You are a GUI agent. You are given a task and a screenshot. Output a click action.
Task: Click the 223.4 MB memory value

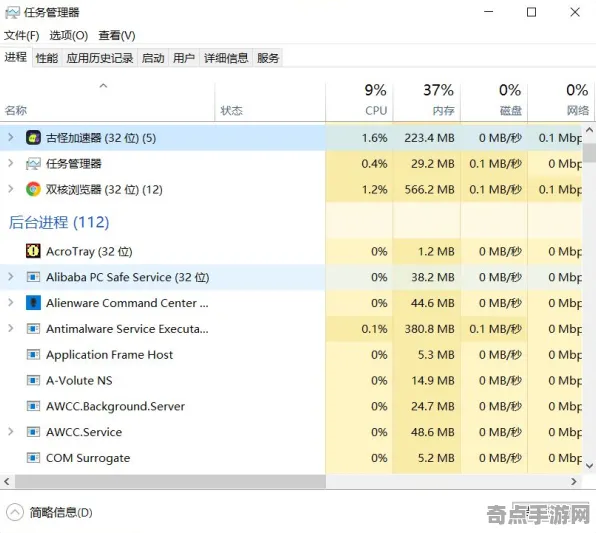click(430, 138)
